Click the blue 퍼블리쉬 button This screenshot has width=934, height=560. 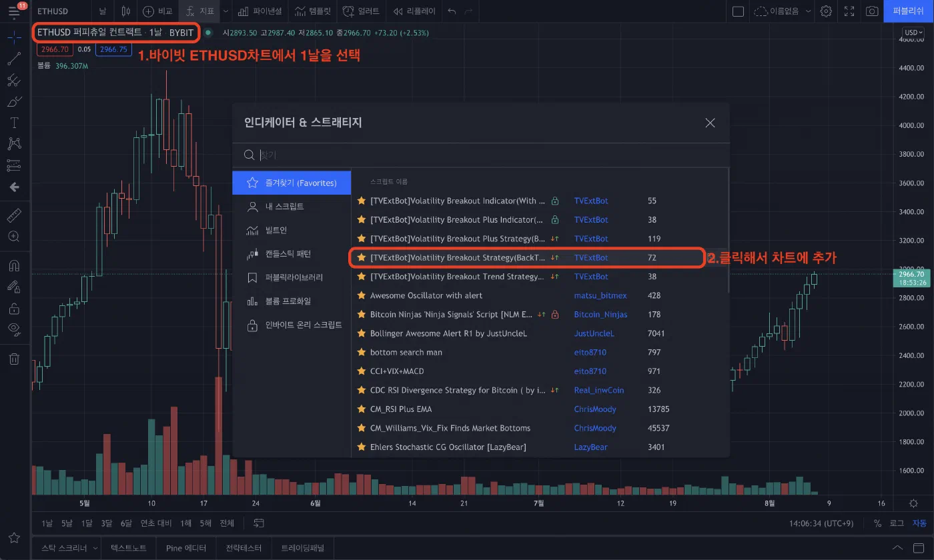pos(909,11)
